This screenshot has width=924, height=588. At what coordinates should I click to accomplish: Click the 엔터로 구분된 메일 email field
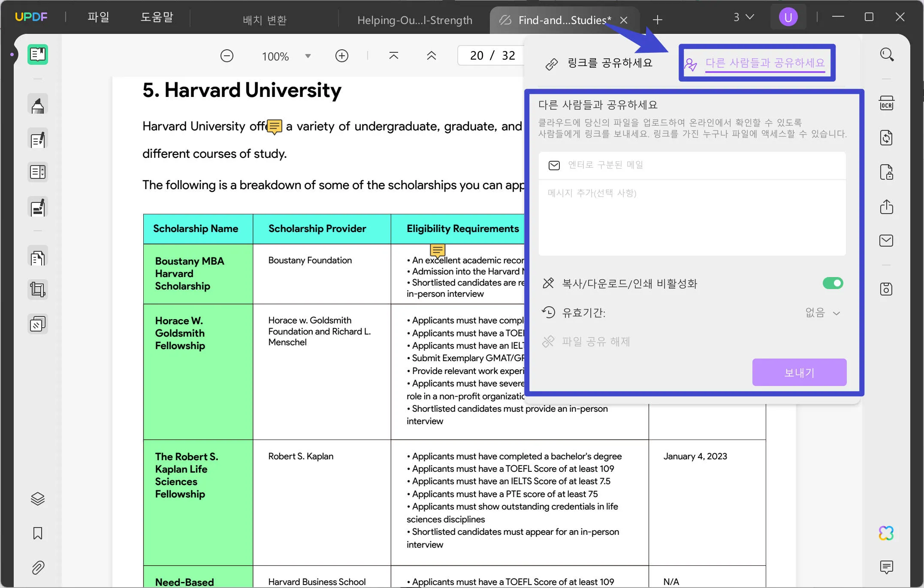(x=692, y=165)
